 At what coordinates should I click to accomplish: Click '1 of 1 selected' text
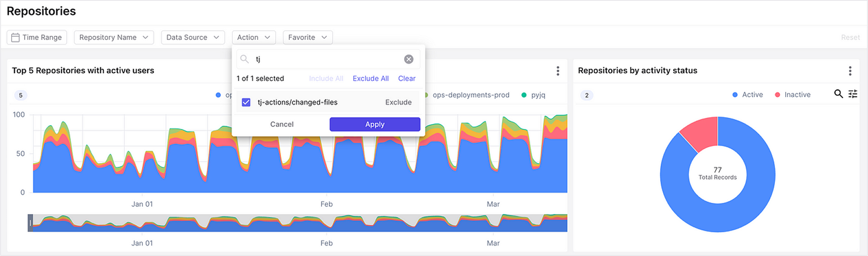(260, 78)
